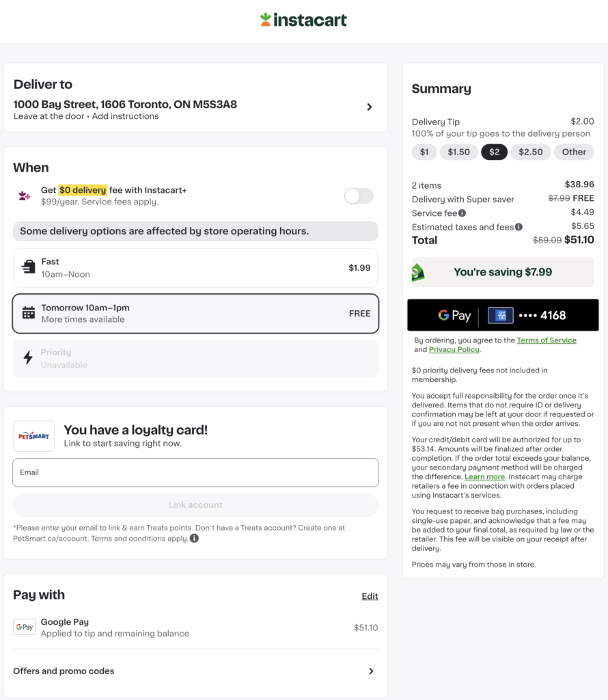Select the Fast 10am–Noon delivery option
The height and width of the screenshot is (700, 608).
coord(195,267)
